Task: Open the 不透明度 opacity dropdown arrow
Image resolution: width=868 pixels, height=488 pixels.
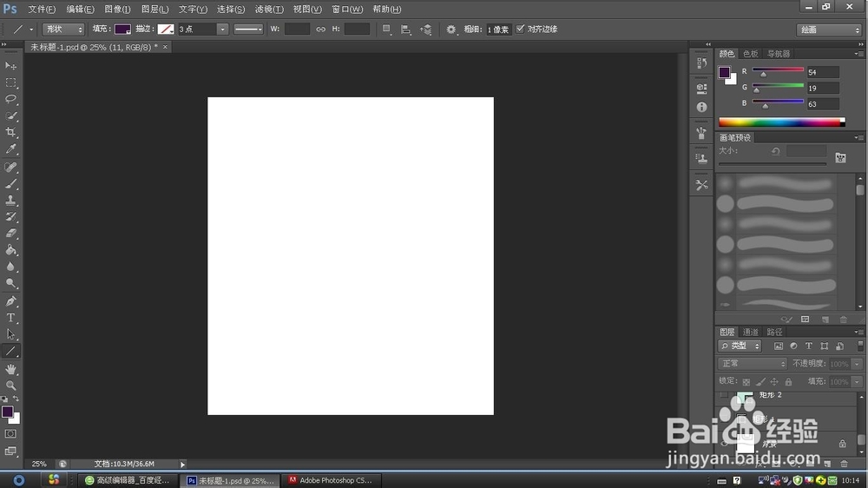Action: 857,364
